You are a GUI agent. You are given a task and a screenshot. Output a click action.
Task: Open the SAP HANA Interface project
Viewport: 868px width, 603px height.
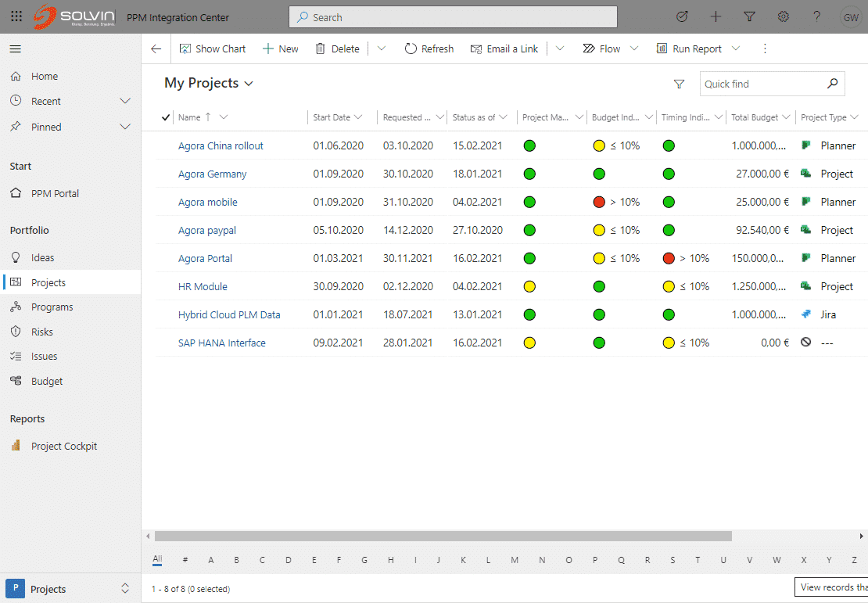[x=221, y=343]
